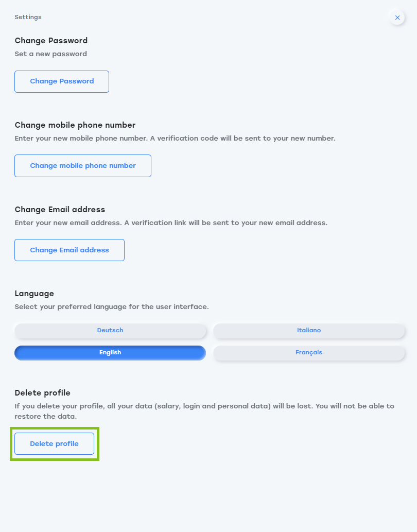The height and width of the screenshot is (532, 417).
Task: Close the Settings panel with the X icon
Action: [397, 18]
